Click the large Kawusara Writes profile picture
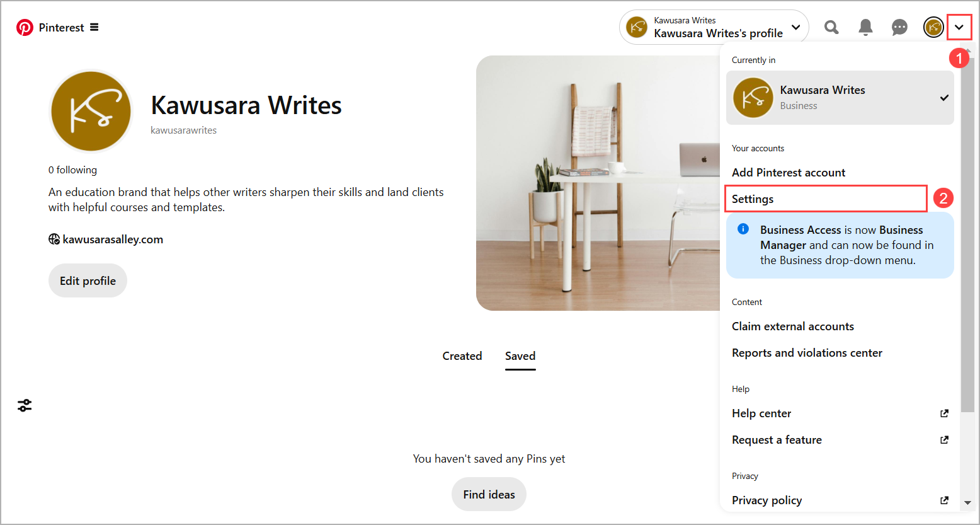Viewport: 980px width, 525px height. [91, 111]
